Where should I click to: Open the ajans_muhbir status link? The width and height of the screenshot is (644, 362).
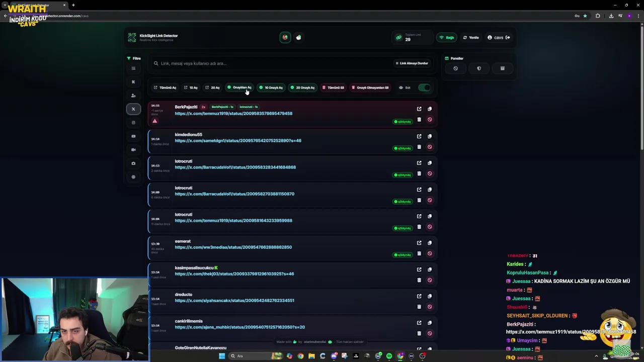coord(240,327)
